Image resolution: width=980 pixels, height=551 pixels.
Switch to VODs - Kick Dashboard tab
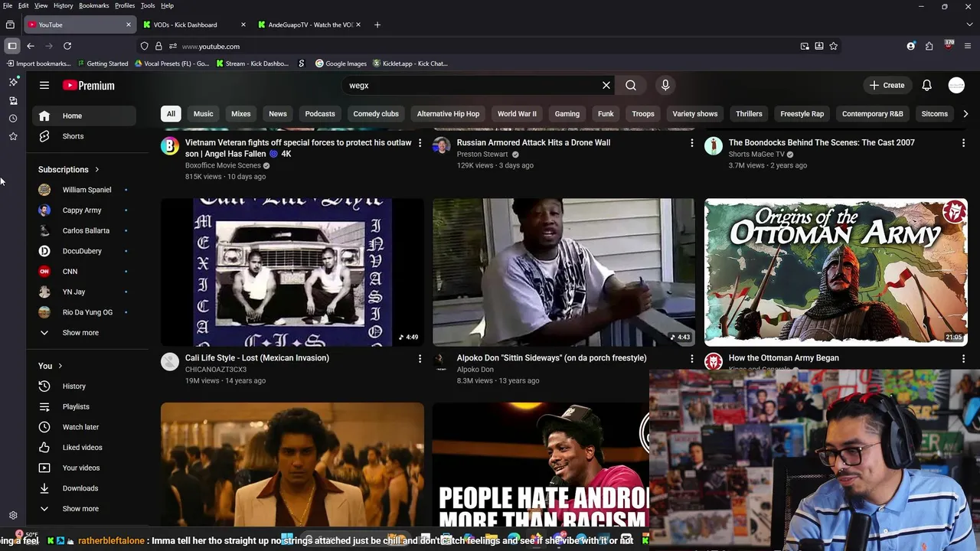click(195, 24)
